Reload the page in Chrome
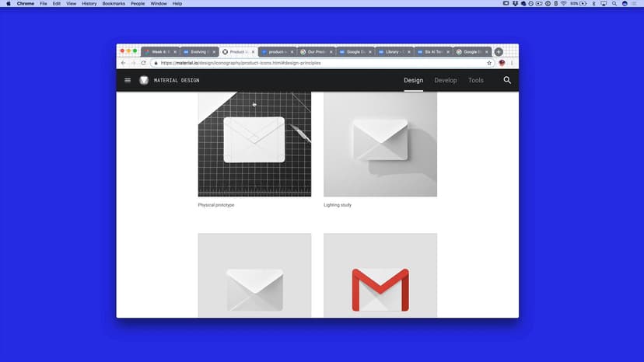This screenshot has height=362, width=644. [143, 63]
